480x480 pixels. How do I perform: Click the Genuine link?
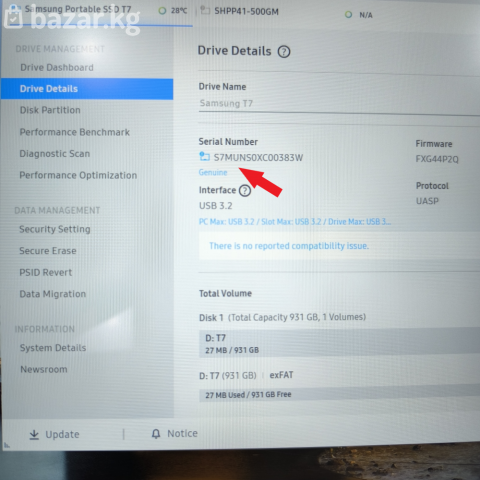point(213,172)
